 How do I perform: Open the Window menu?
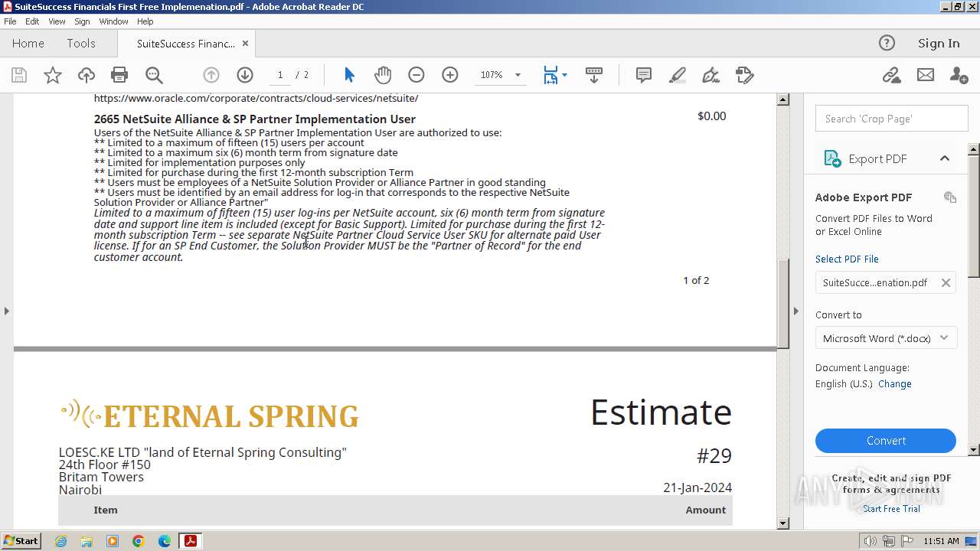pyautogui.click(x=113, y=21)
